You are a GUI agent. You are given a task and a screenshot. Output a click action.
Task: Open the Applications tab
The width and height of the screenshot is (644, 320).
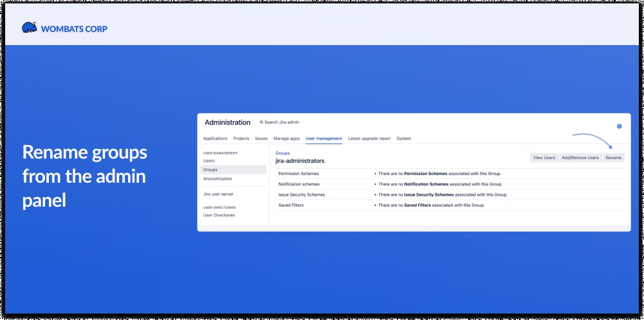point(215,138)
